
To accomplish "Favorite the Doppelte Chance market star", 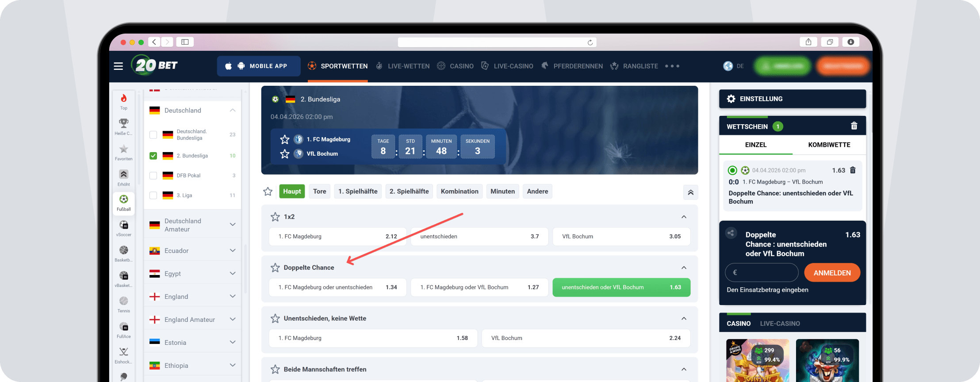I will point(275,267).
